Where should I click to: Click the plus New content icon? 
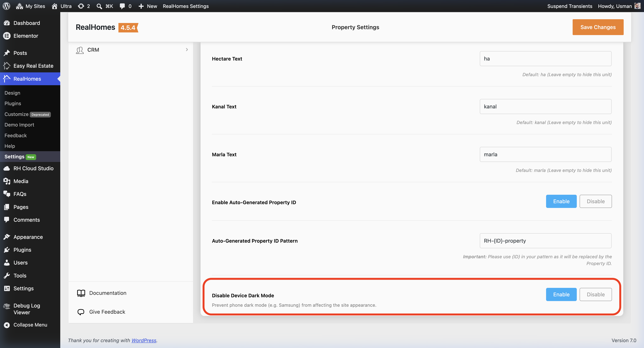click(141, 6)
